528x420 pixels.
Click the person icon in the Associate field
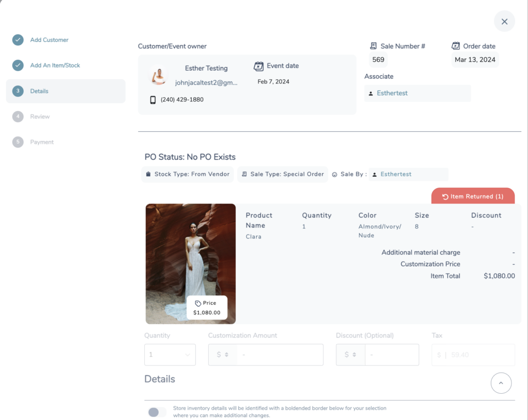click(x=371, y=94)
